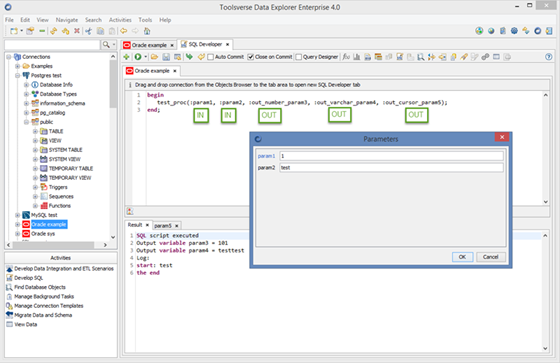The height and width of the screenshot is (363, 560).
Task: Switch to the SQL Developer tab
Action: 205,44
